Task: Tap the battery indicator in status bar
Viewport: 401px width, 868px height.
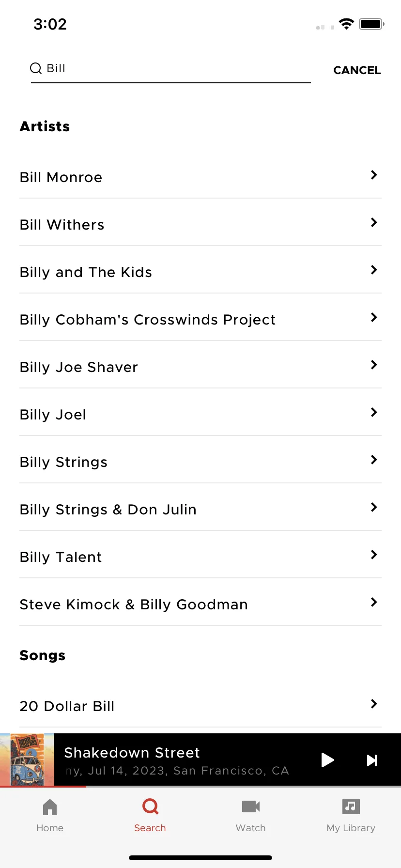Action: click(x=371, y=24)
